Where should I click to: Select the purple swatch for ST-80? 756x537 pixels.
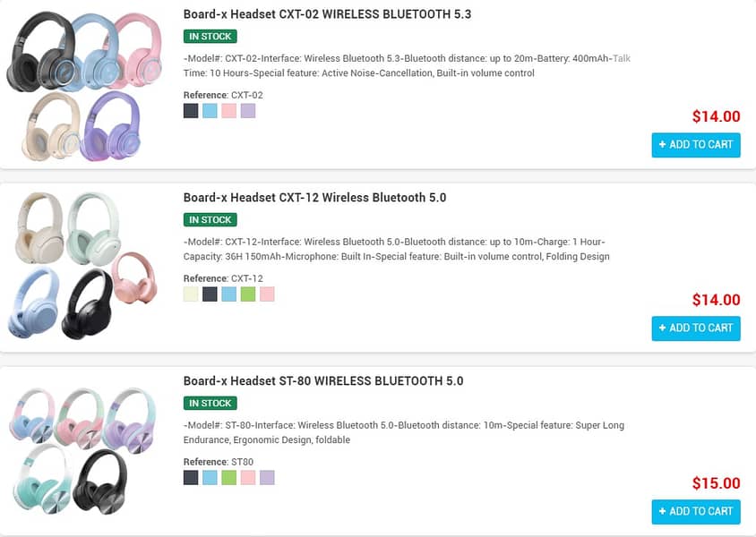268,478
